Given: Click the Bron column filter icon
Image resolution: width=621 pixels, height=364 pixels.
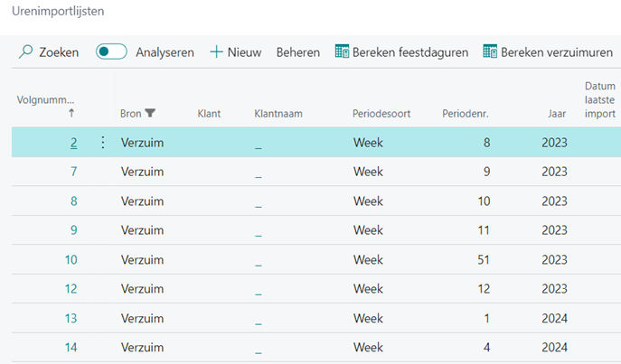Looking at the screenshot, I should (150, 114).
